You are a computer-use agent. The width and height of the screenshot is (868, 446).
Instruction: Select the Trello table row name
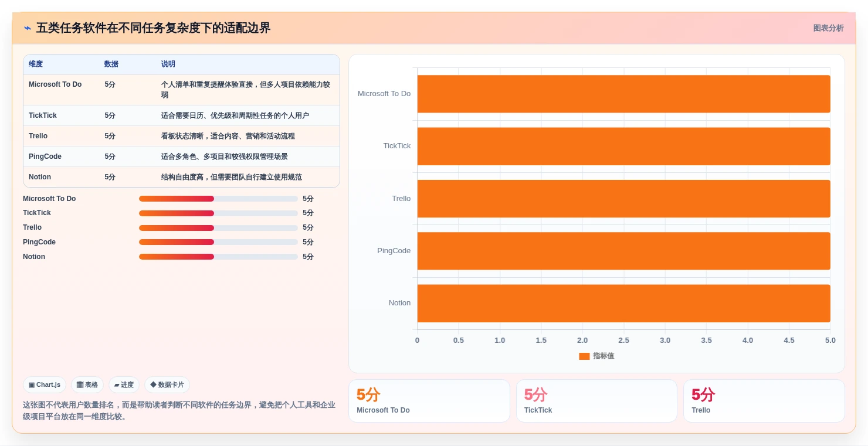coord(38,136)
